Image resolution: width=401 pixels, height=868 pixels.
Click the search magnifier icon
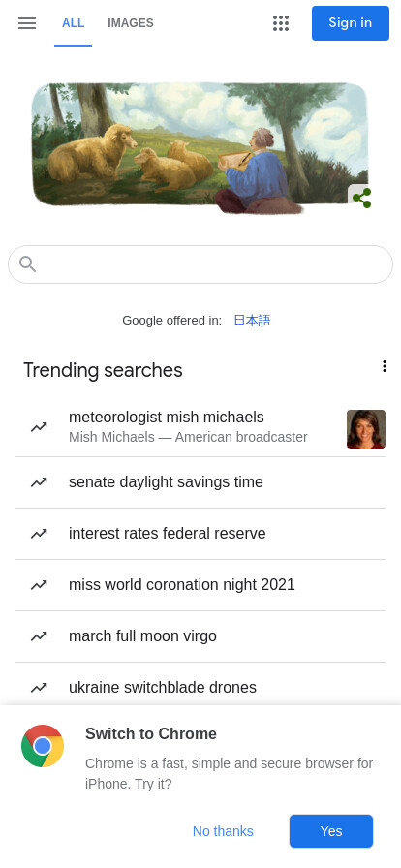pos(28,264)
